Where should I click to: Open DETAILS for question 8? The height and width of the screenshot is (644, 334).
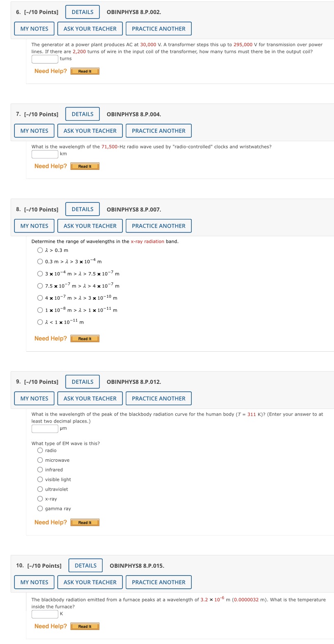tap(82, 209)
